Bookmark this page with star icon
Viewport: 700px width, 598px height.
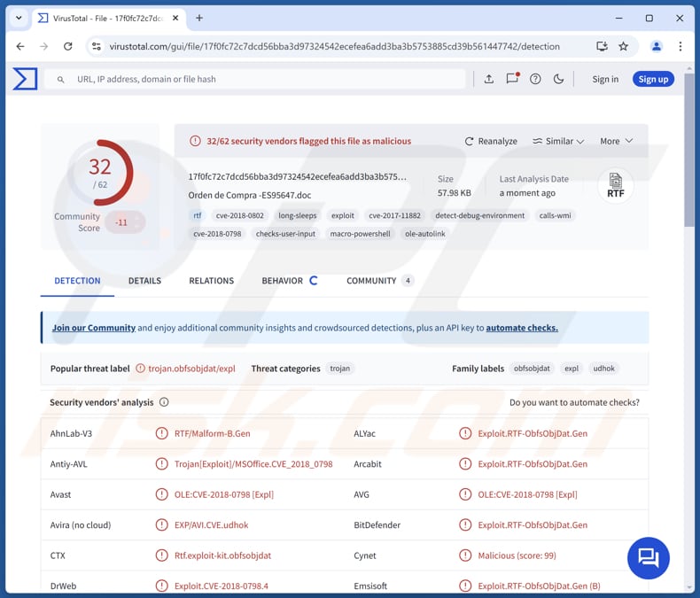point(624,46)
